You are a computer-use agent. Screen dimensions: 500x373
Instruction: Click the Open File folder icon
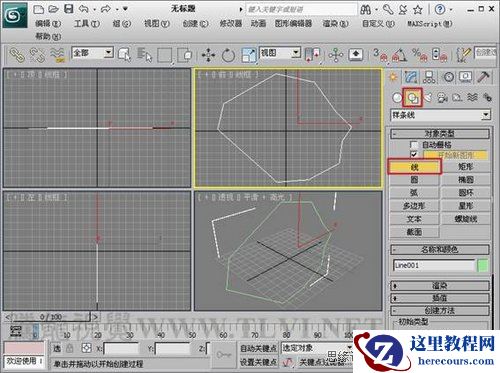[53, 9]
